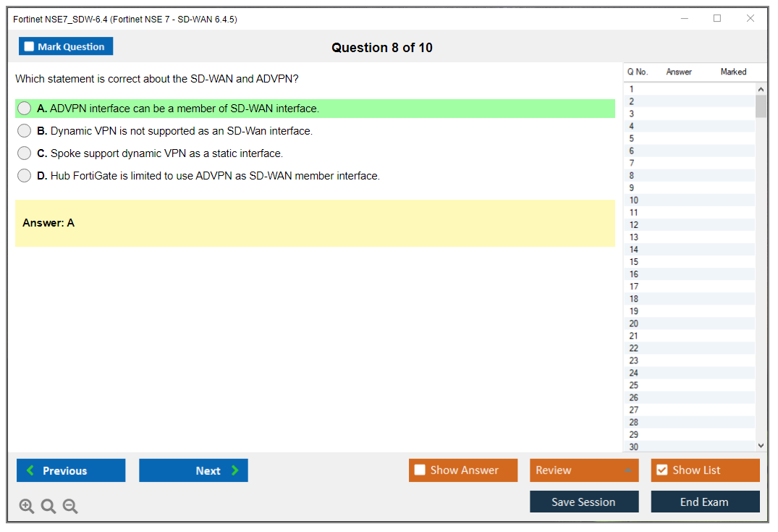Click the reset zoom magnifier icon
Image resolution: width=778 pixels, height=532 pixels.
(x=48, y=506)
